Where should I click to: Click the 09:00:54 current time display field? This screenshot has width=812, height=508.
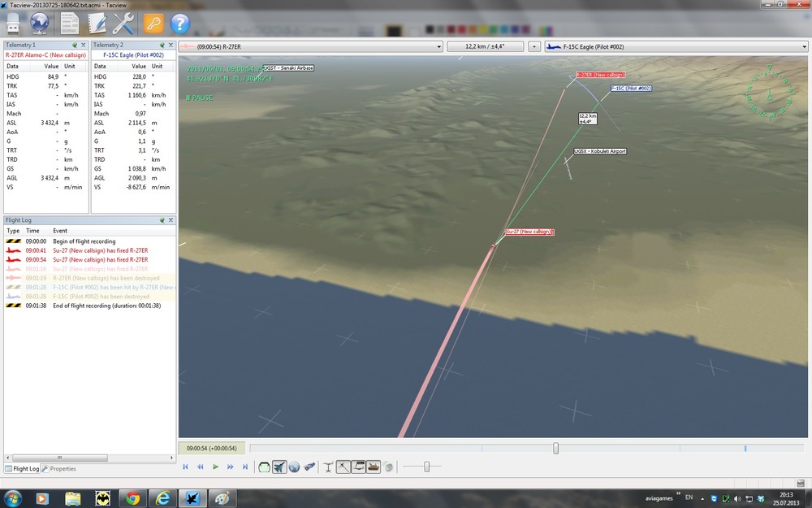(x=211, y=449)
